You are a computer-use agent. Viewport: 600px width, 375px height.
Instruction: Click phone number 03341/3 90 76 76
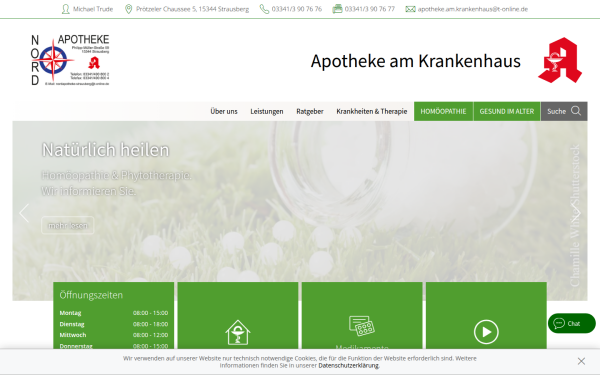point(297,9)
